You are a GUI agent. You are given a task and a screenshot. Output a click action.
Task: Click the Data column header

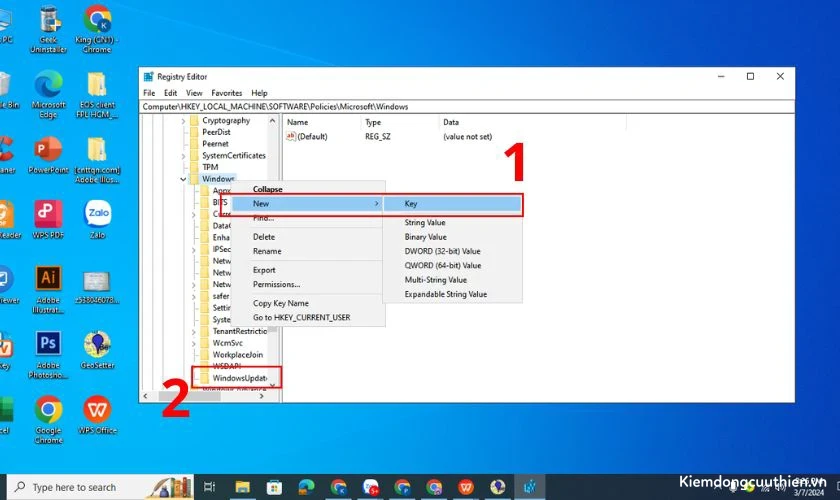pos(532,122)
